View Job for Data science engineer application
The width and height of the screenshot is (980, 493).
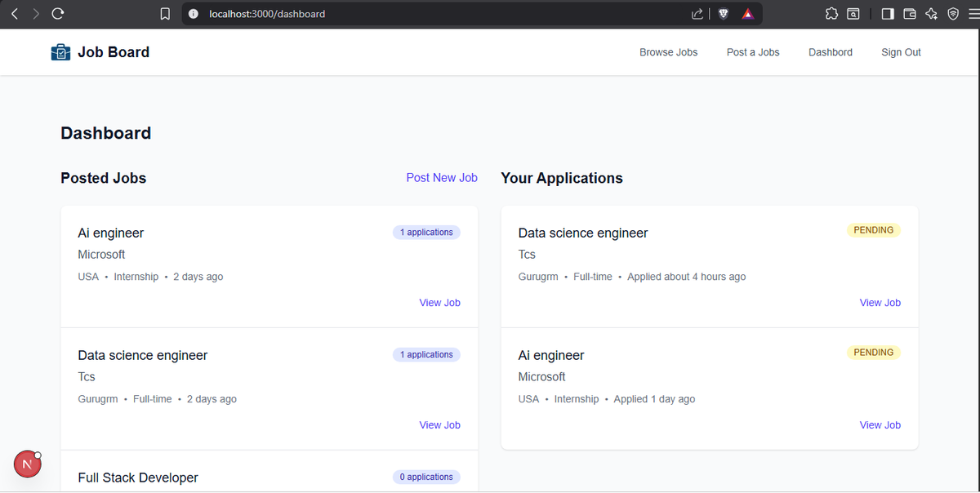[x=880, y=303]
